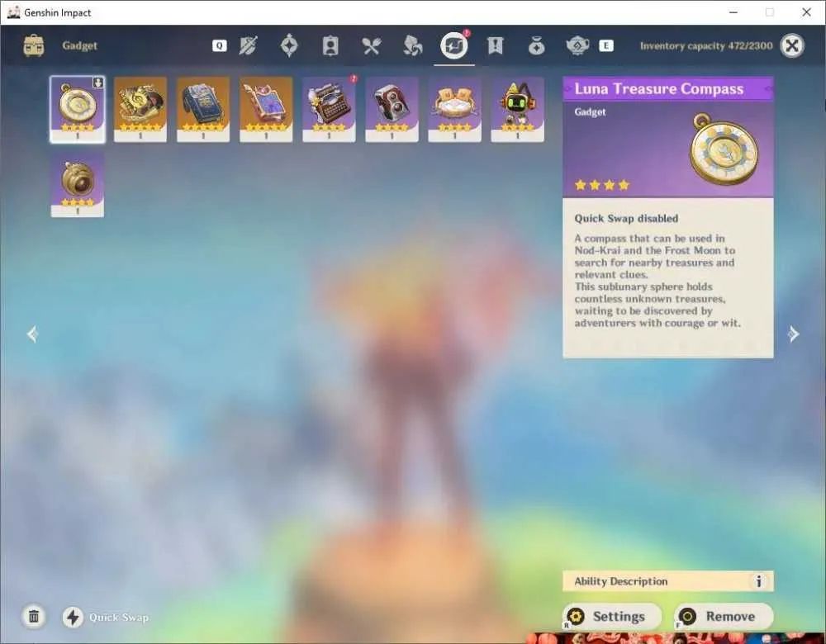Toggle the Quick Swap lightning button
The image size is (826, 644).
tap(74, 617)
